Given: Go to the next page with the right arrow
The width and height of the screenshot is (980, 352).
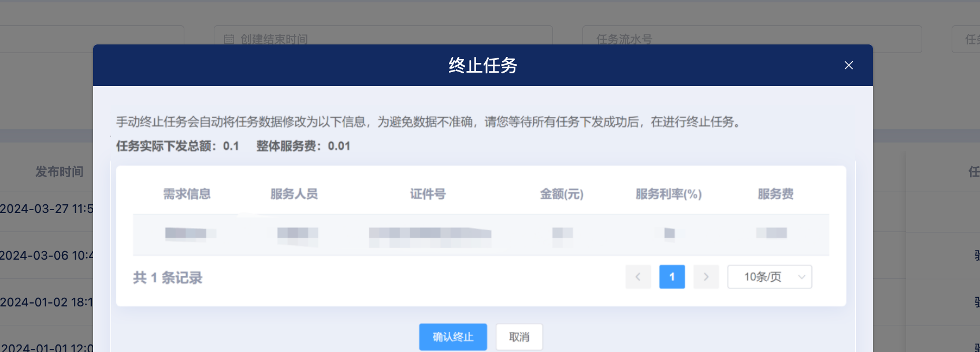Looking at the screenshot, I should [706, 277].
